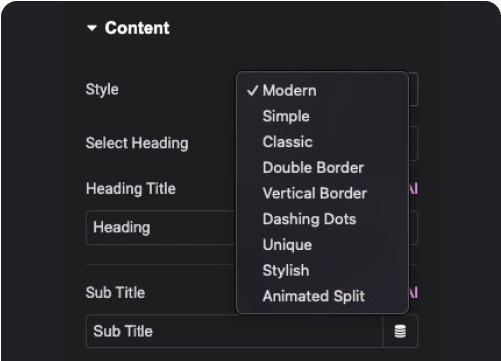Select Animated Split style
This screenshot has height=361, width=501.
[x=314, y=296]
